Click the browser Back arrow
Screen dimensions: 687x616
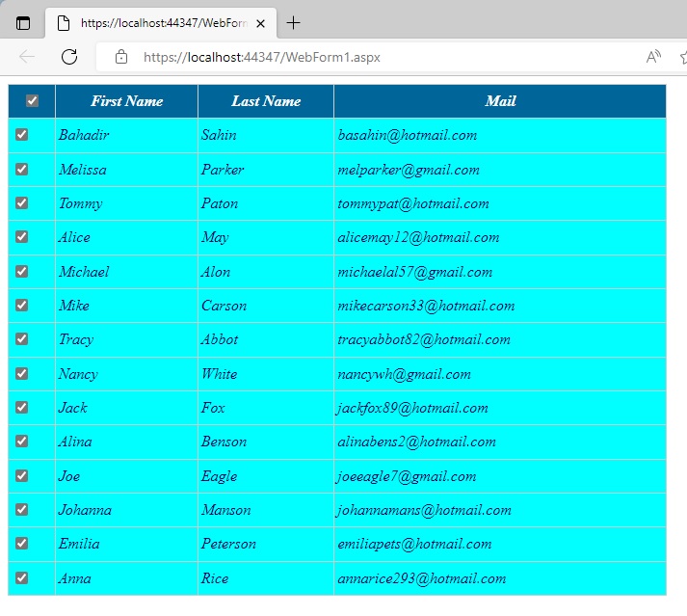tap(27, 57)
